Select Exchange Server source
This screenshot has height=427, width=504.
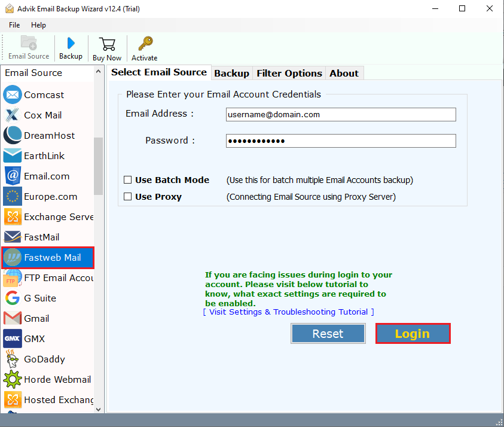click(48, 216)
